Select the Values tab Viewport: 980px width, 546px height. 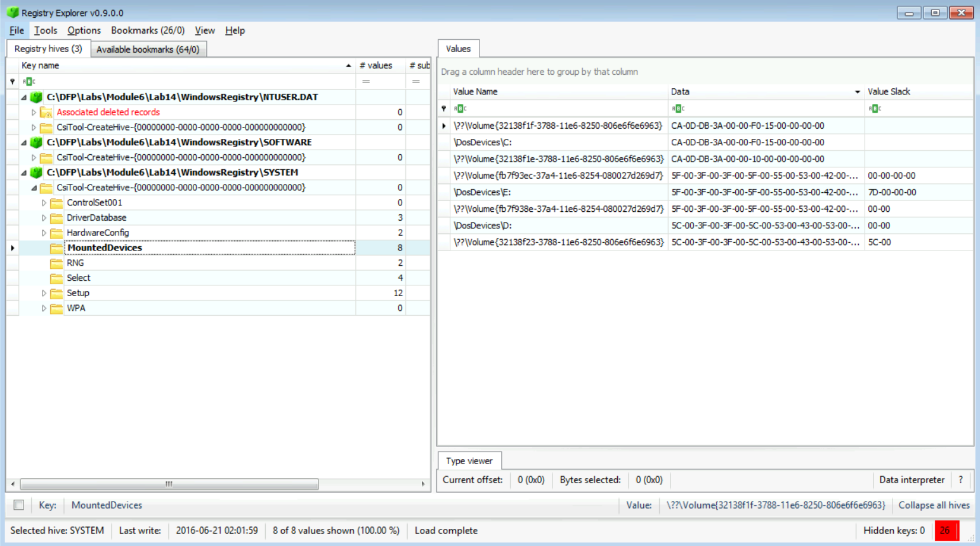[458, 49]
